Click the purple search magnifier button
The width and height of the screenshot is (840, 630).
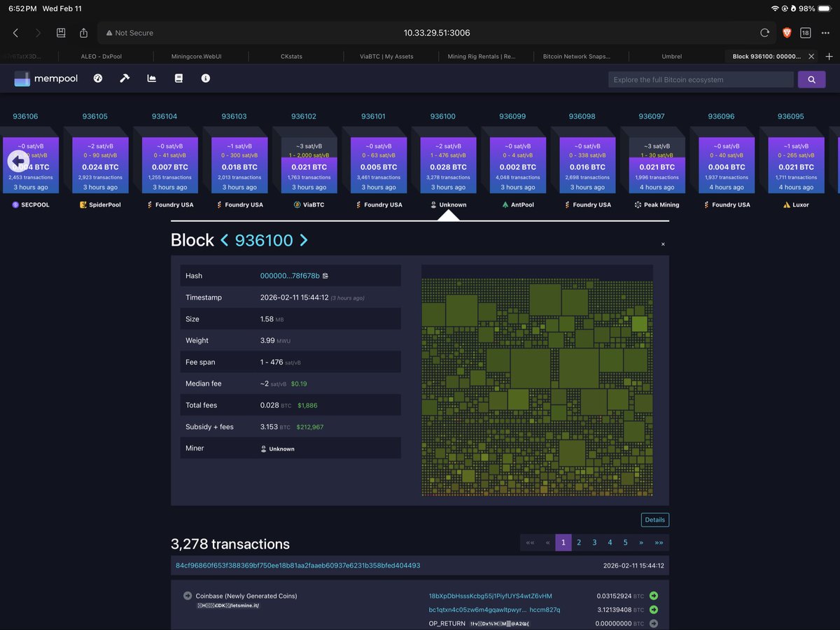pos(811,79)
